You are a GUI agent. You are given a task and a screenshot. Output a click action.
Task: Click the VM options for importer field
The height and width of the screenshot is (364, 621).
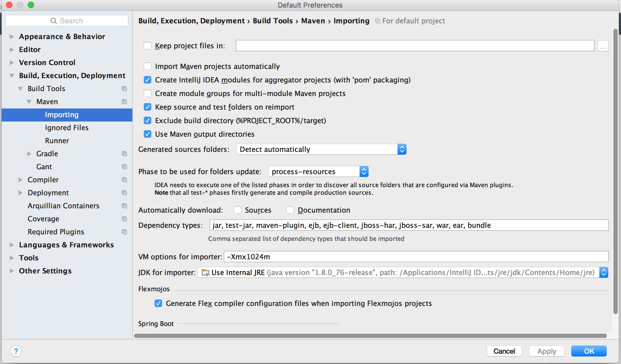click(416, 257)
